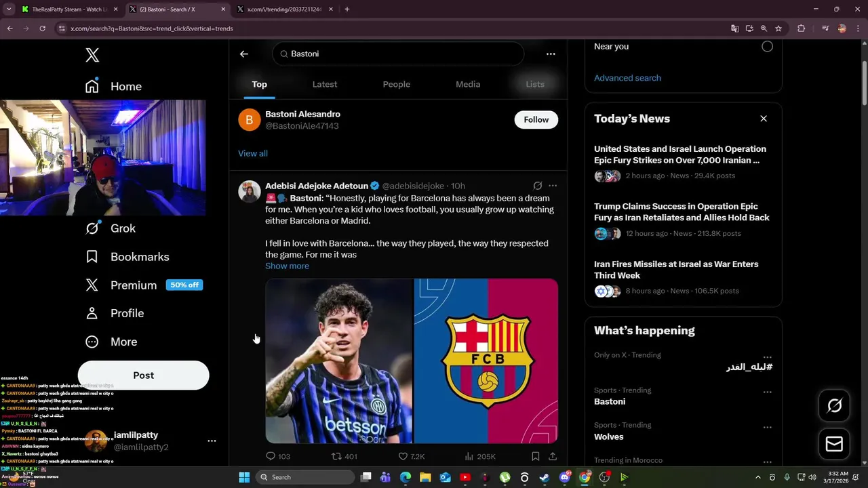Switch to the People tab
Screen dimensions: 868x488
tap(397, 84)
